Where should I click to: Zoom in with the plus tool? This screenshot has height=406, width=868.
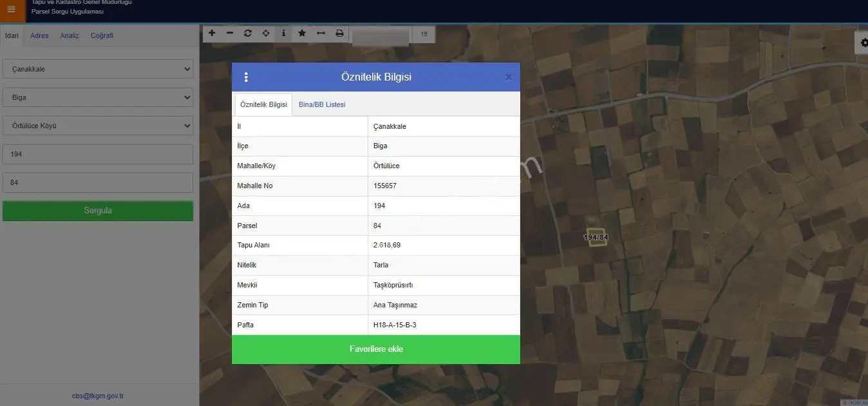pyautogui.click(x=212, y=33)
